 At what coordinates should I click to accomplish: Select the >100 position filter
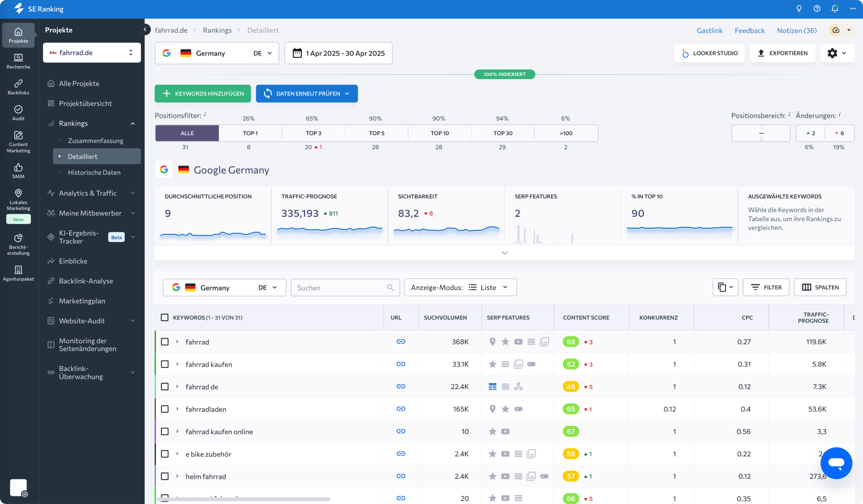[x=566, y=133]
